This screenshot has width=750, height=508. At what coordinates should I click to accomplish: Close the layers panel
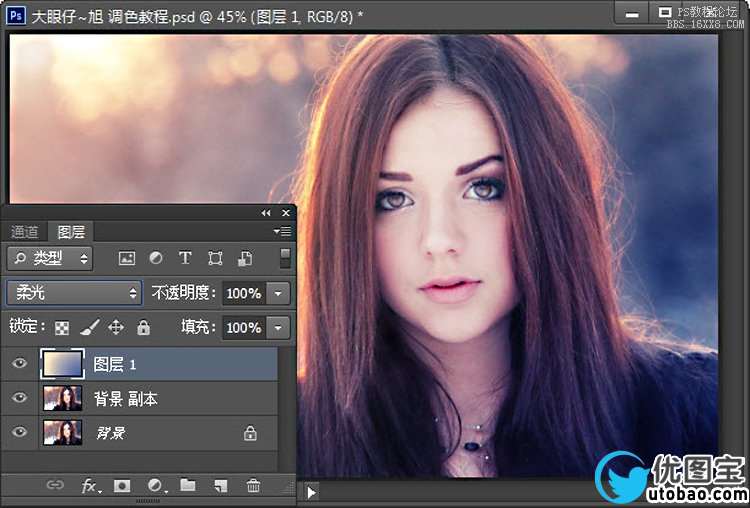click(x=286, y=213)
